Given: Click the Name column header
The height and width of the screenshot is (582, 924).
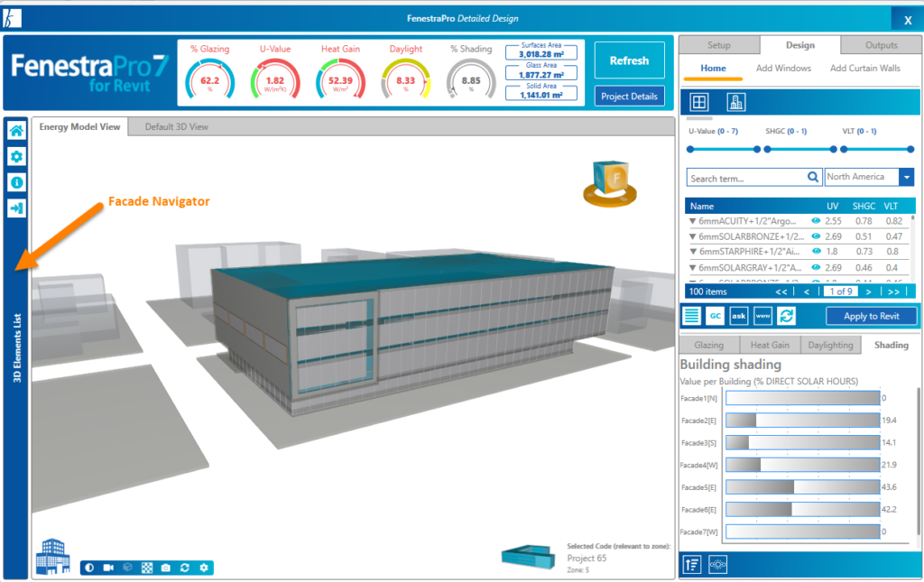Looking at the screenshot, I should [702, 206].
